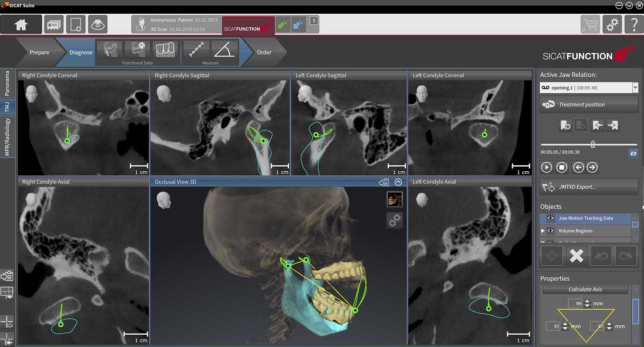Increase the 99 mm triangle value

[x=587, y=302]
